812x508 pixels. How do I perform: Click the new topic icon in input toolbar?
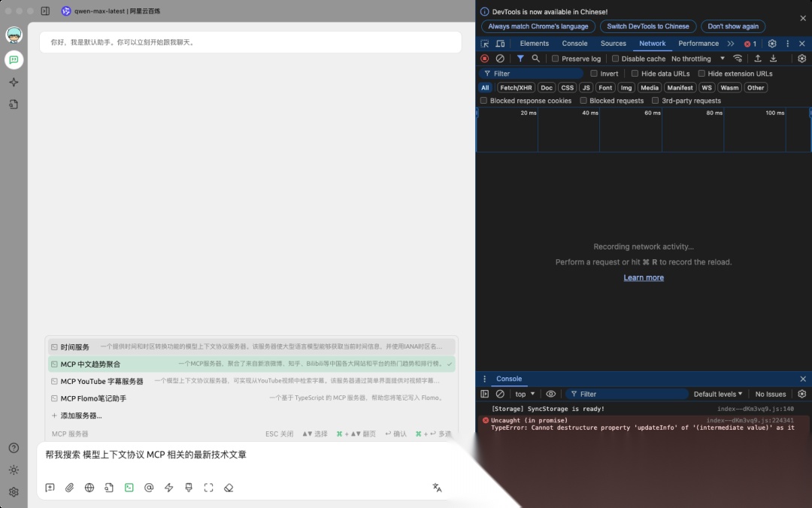click(x=50, y=488)
